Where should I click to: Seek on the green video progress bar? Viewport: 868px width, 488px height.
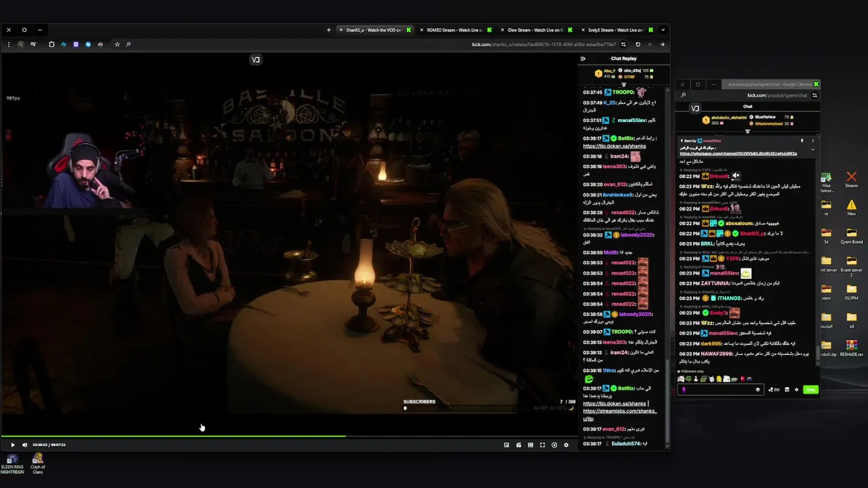288,436
